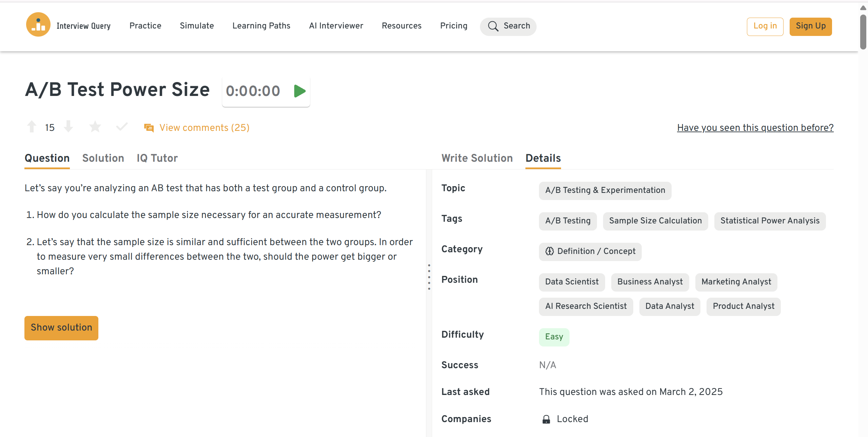Downvote the question with the down arrow
Screen dimensions: 868x437
(69, 127)
